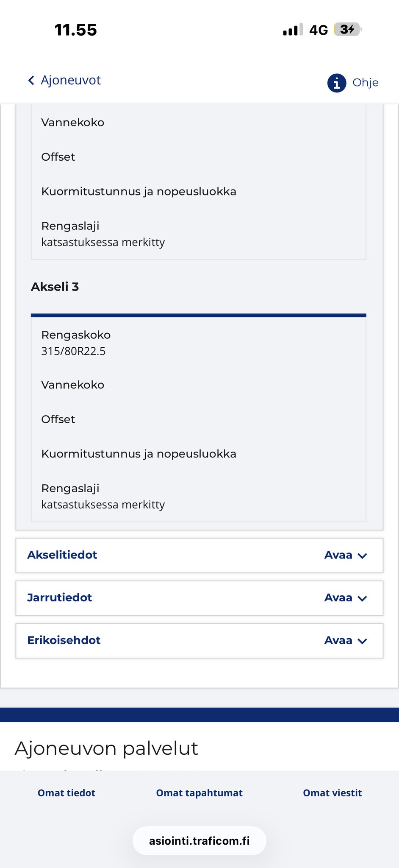Open the Ohje info icon

point(336,83)
